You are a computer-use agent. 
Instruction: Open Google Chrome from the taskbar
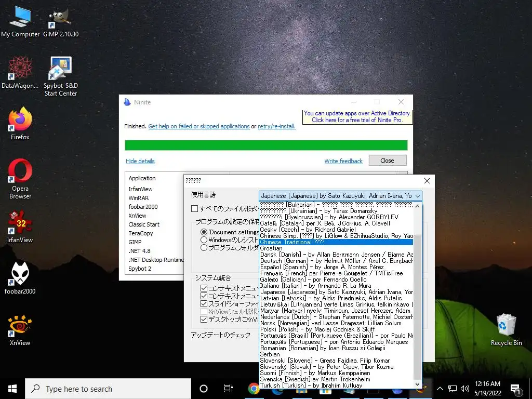(254, 389)
